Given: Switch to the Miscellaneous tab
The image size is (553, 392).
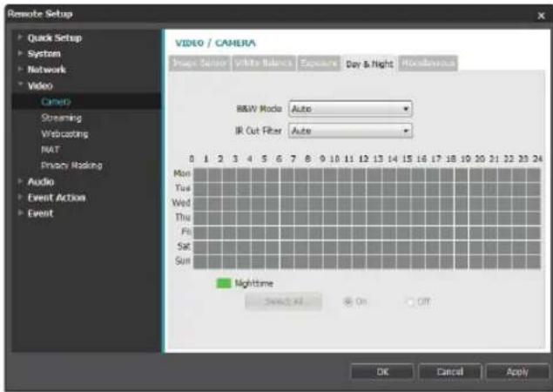Looking at the screenshot, I should (428, 64).
